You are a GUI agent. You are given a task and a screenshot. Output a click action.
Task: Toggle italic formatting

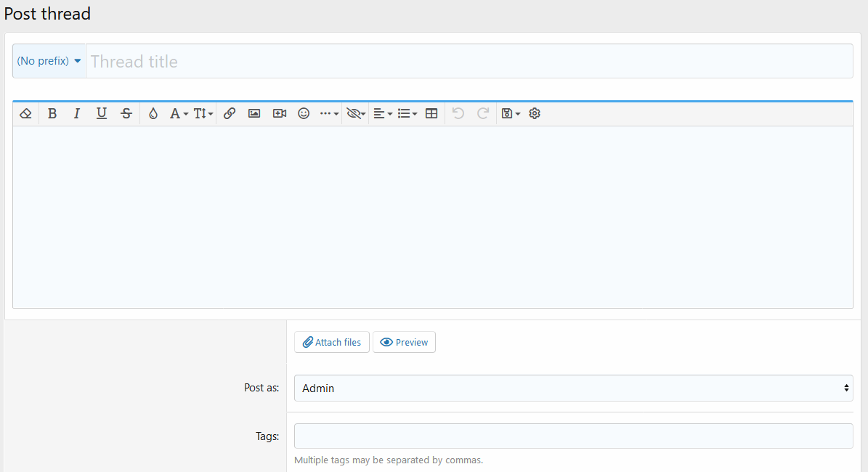[76, 113]
